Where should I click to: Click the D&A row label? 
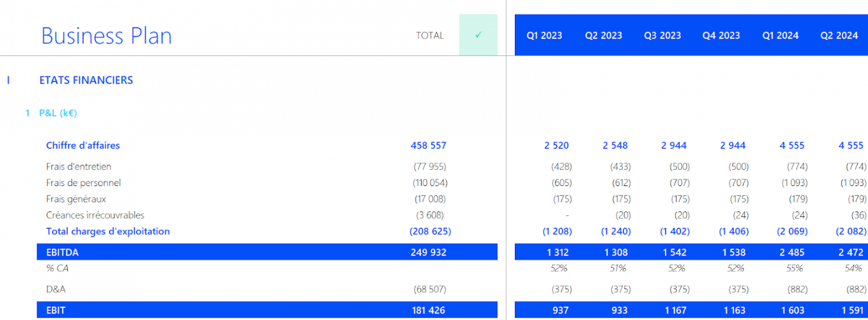(x=56, y=289)
